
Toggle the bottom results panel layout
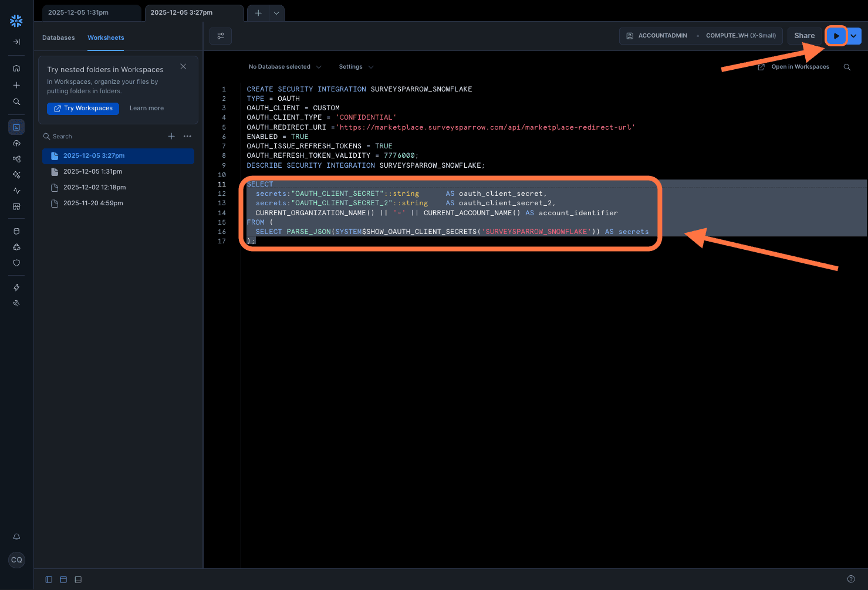78,579
